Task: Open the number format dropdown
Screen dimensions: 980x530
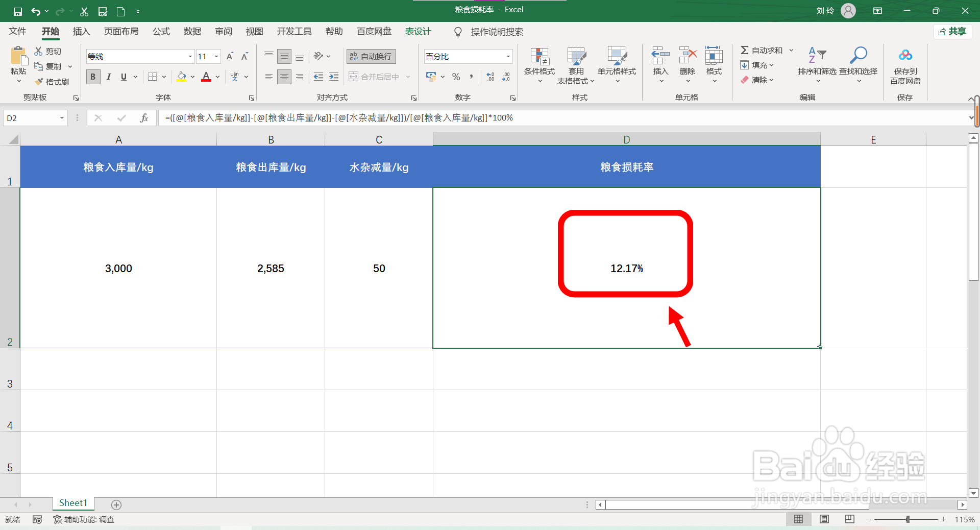Action: coord(508,56)
